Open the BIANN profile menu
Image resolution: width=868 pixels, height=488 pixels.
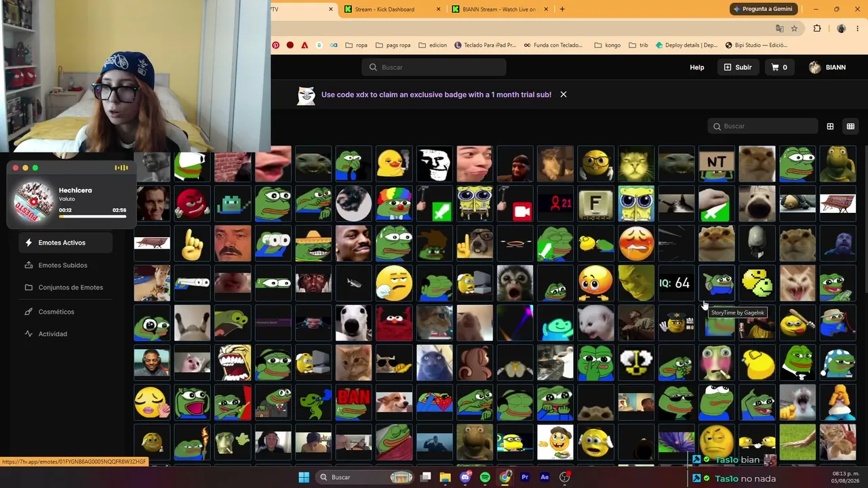(827, 67)
